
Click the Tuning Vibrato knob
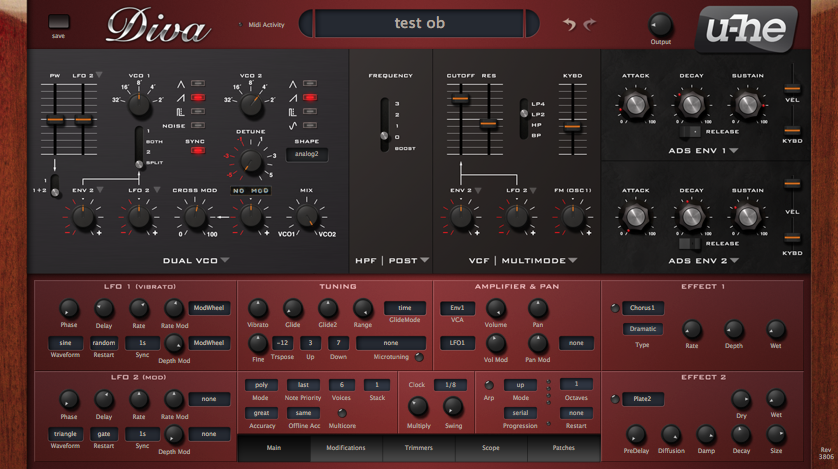click(258, 308)
